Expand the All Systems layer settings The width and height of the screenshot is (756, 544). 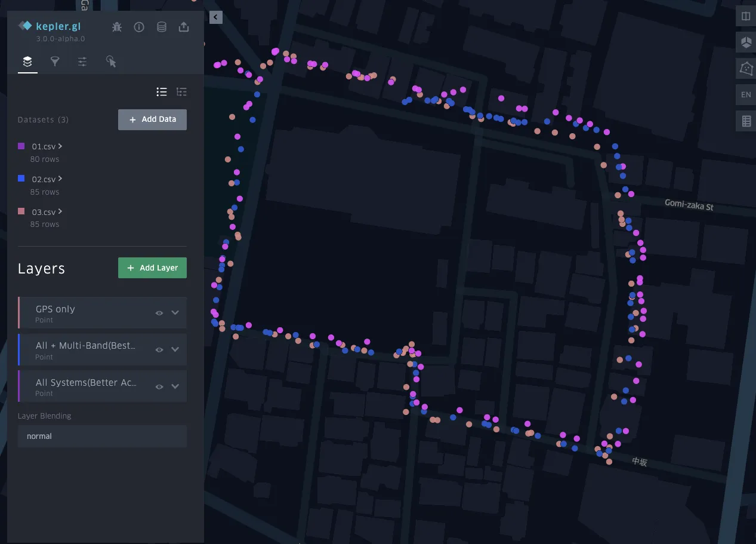[175, 386]
